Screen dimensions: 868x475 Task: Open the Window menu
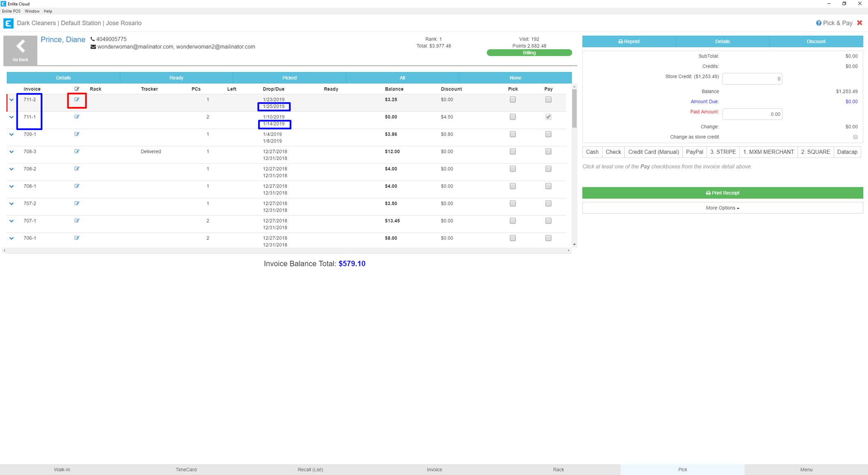click(32, 11)
